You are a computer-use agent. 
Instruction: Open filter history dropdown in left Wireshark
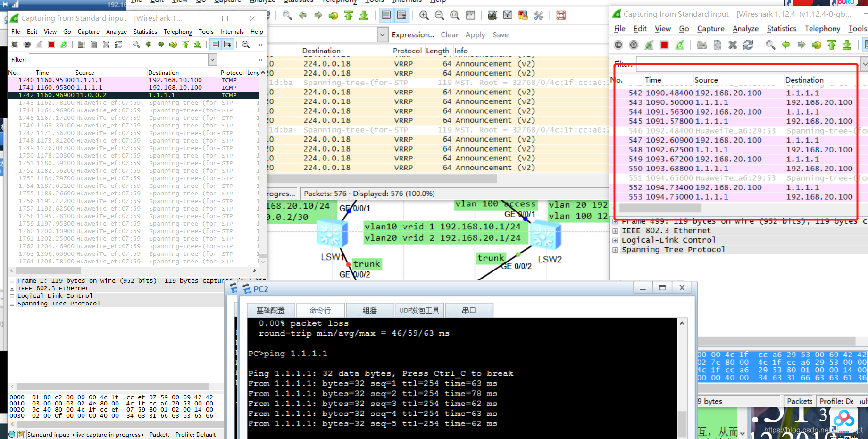click(212, 59)
